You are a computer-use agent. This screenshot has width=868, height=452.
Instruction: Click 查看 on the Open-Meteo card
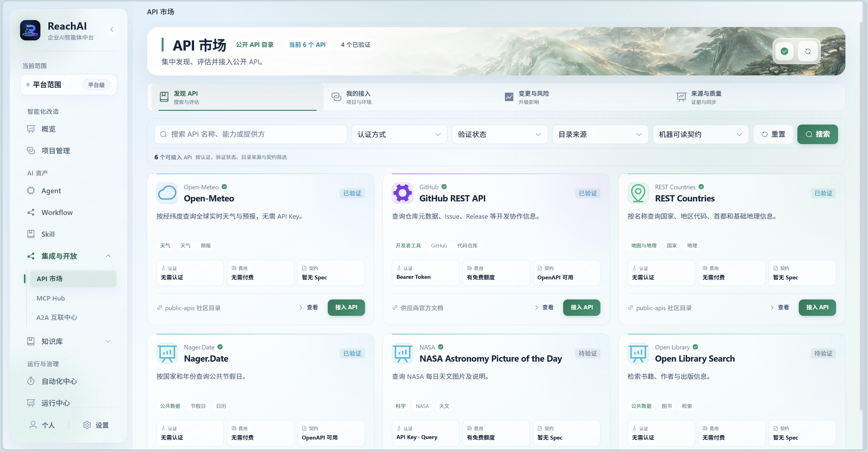pos(309,307)
